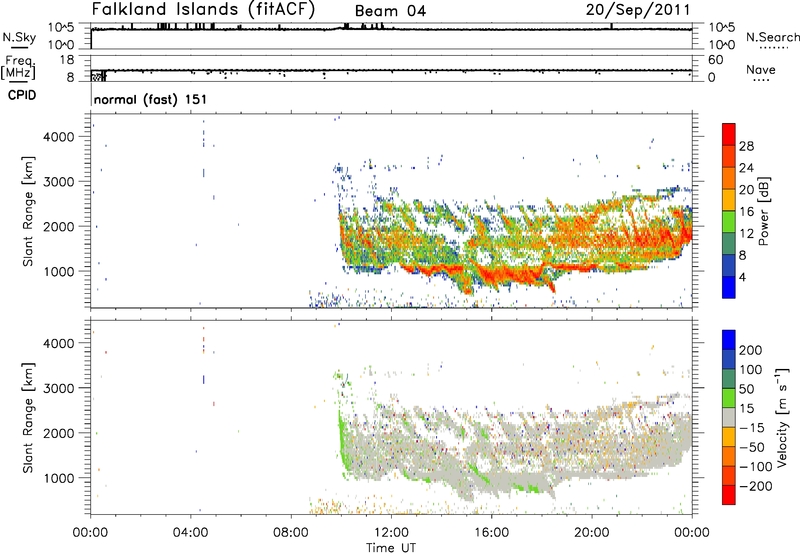
Task: Click the blue top of Velocity colorbar
Action: pyautogui.click(x=729, y=340)
